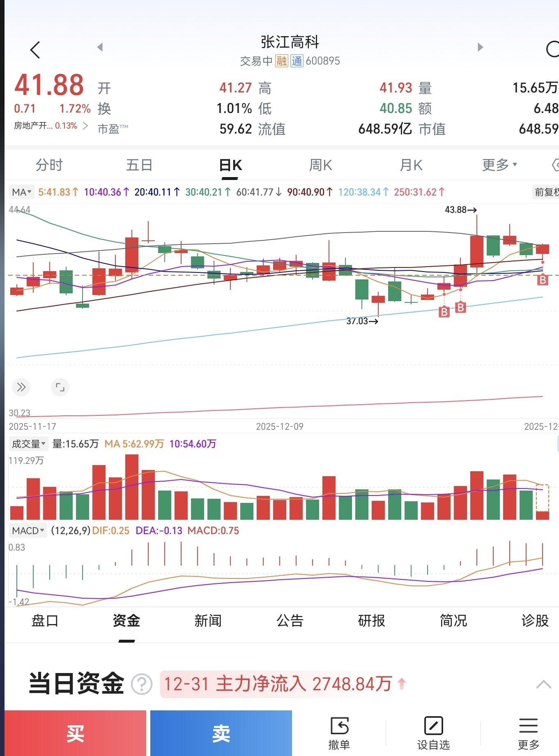The height and width of the screenshot is (756, 559).
Task: Open the 前复权 adjustment selector
Action: click(x=546, y=192)
